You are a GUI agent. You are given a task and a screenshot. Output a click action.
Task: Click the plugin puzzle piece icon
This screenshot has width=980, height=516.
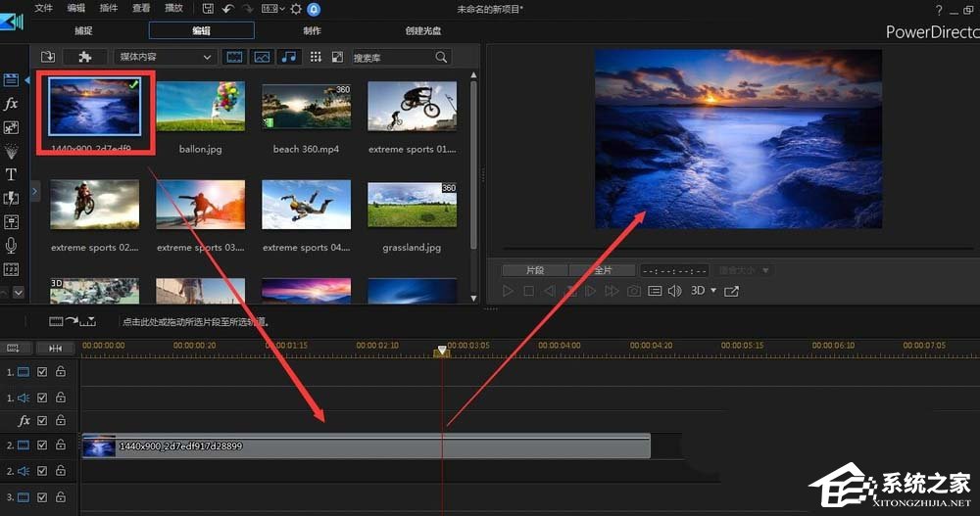pos(84,57)
